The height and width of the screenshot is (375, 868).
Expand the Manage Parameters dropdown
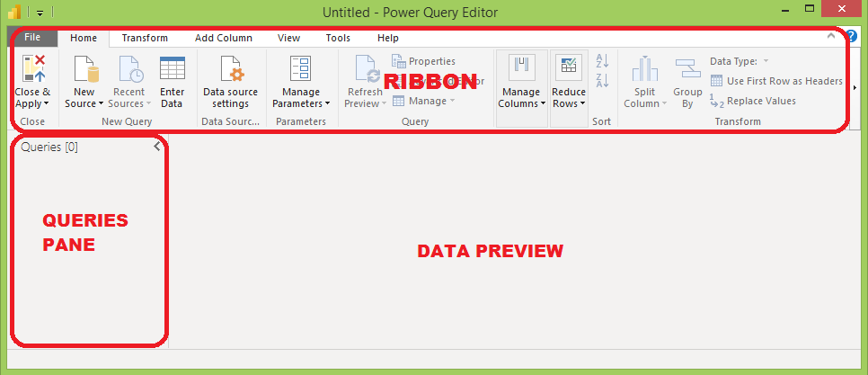coord(327,103)
